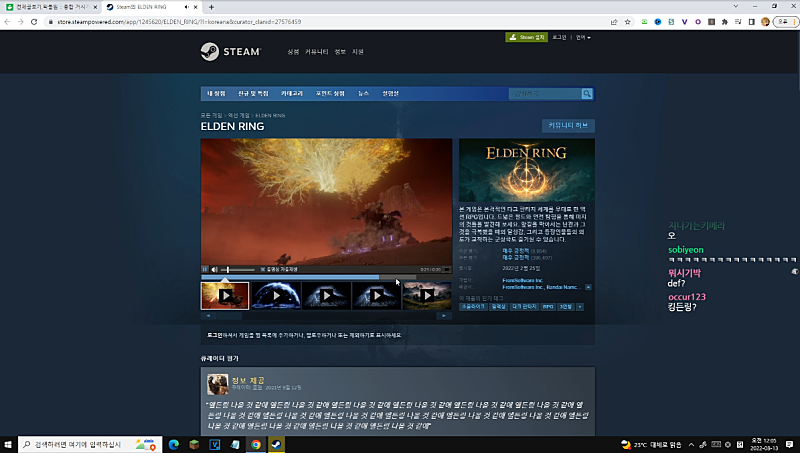Open the About menu (정보)
Image resolution: width=800 pixels, height=453 pixels.
[x=340, y=52]
